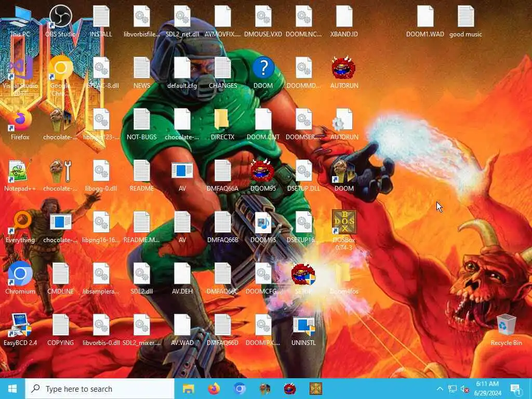Select the DMOUSE.VXD file
Viewport: 532px width, 399px height.
[263, 21]
